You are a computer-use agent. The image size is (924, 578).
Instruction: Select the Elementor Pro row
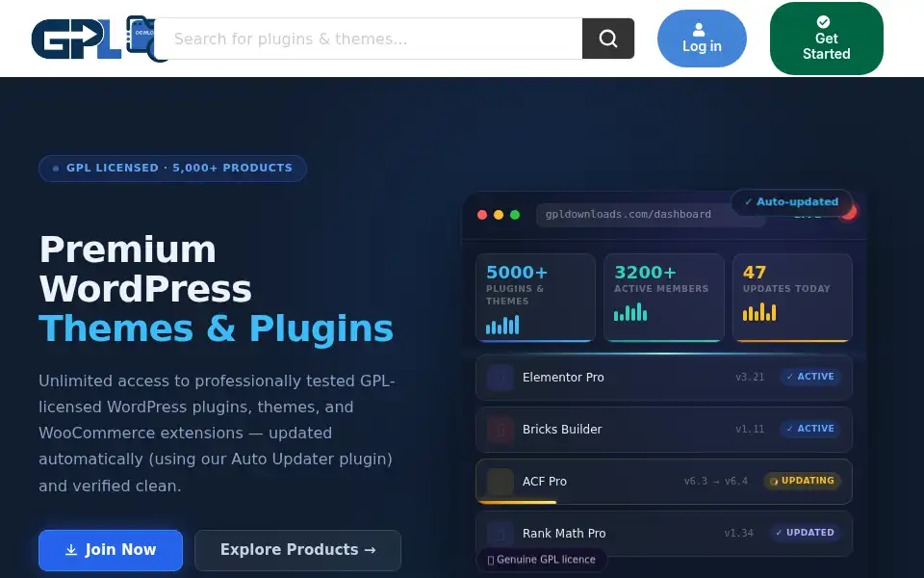click(x=664, y=378)
